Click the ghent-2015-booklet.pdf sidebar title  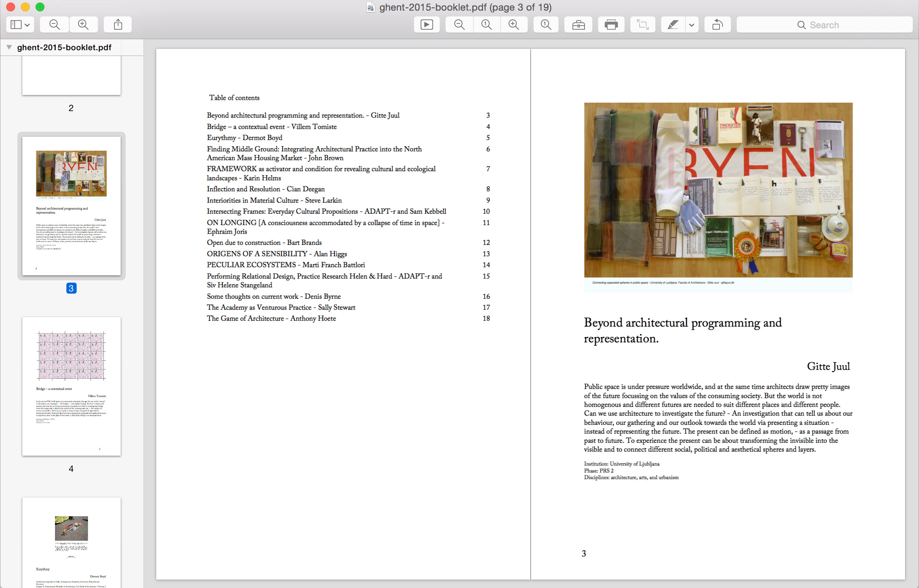(64, 47)
